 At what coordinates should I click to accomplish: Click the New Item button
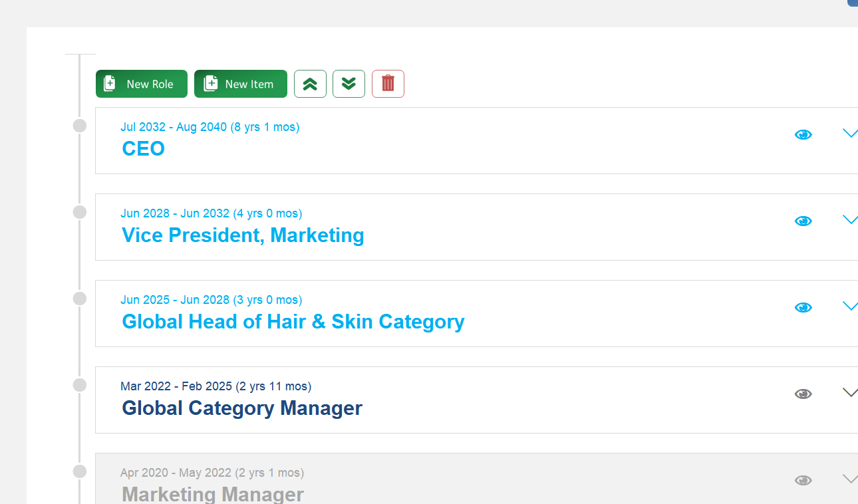pyautogui.click(x=240, y=84)
